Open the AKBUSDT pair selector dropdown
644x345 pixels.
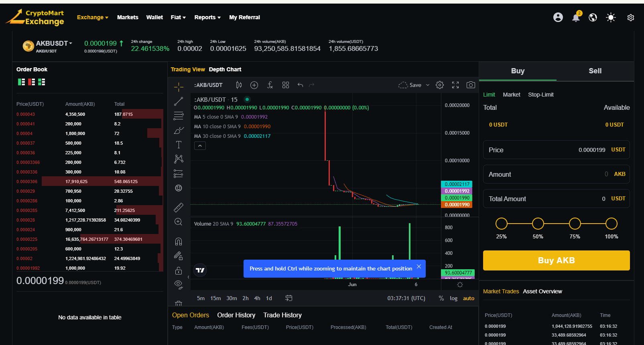pyautogui.click(x=54, y=43)
